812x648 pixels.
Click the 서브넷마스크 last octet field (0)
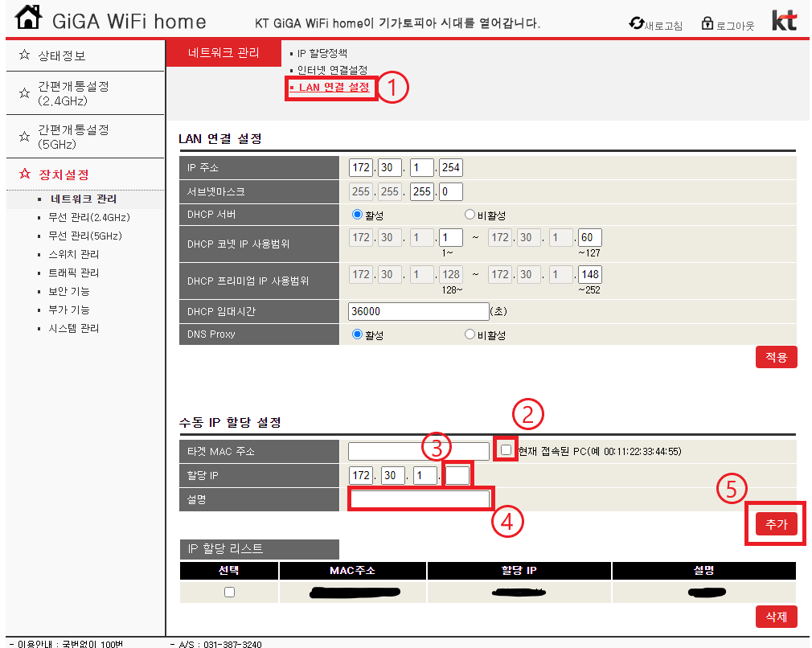coord(450,191)
